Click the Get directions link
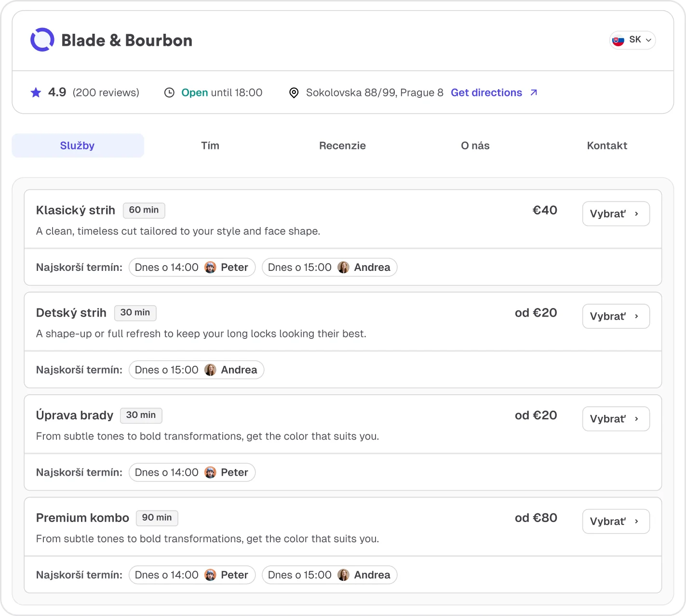 [486, 93]
